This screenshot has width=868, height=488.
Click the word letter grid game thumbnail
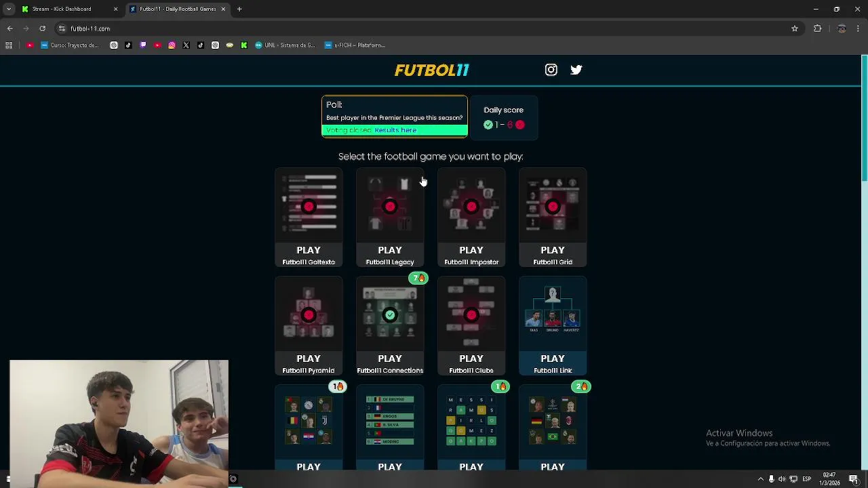tap(471, 421)
